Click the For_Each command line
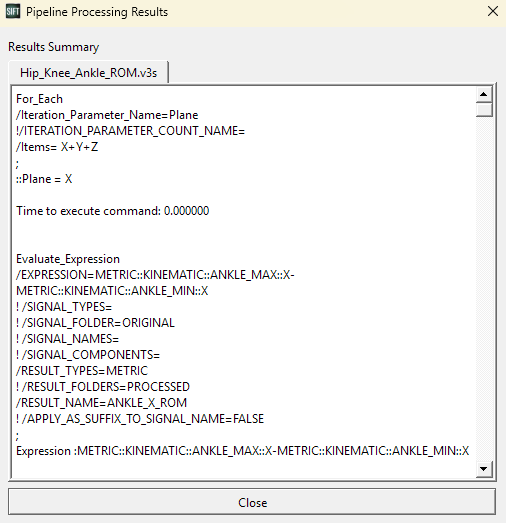506x523 pixels. [39, 99]
